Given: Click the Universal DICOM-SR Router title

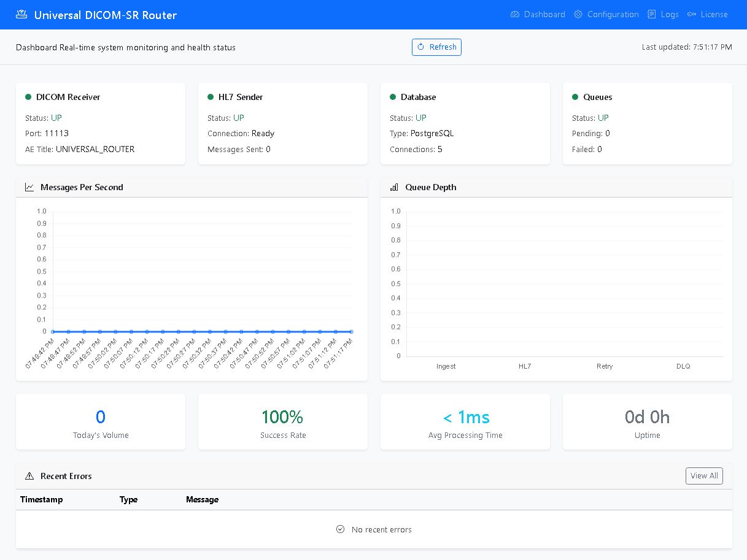Looking at the screenshot, I should [106, 15].
